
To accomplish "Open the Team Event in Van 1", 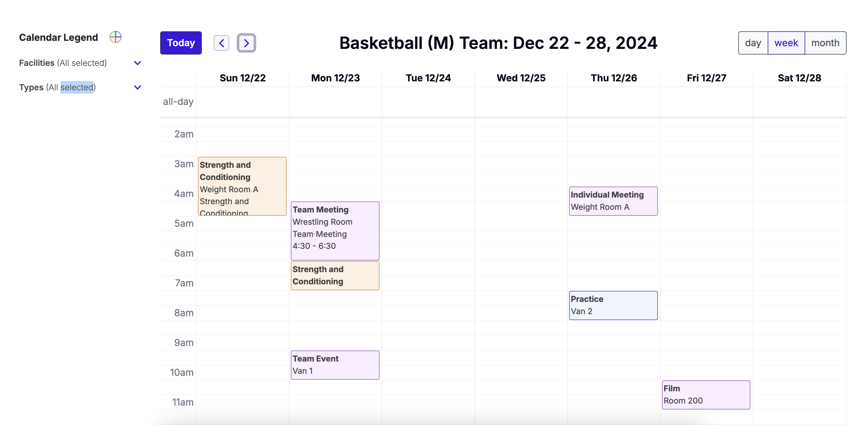I will [x=335, y=365].
